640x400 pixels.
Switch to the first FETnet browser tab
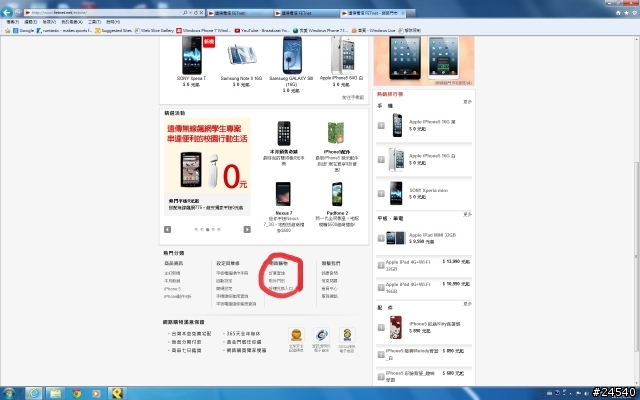[240, 13]
